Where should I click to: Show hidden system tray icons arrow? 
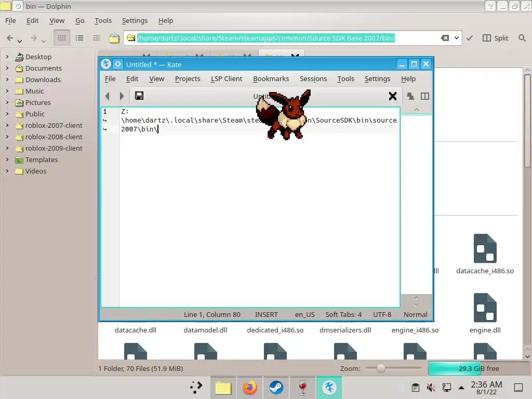click(461, 387)
